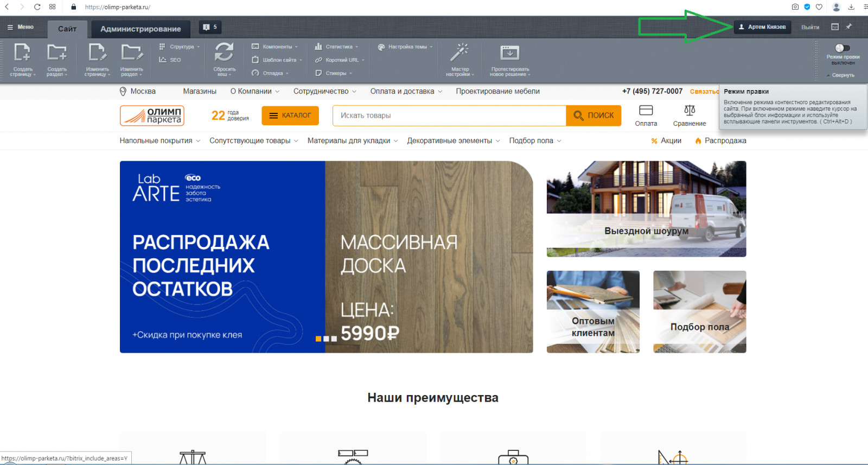Viewport: 868px width, 465px height.
Task: Click the browser address bar URL
Action: (118, 7)
